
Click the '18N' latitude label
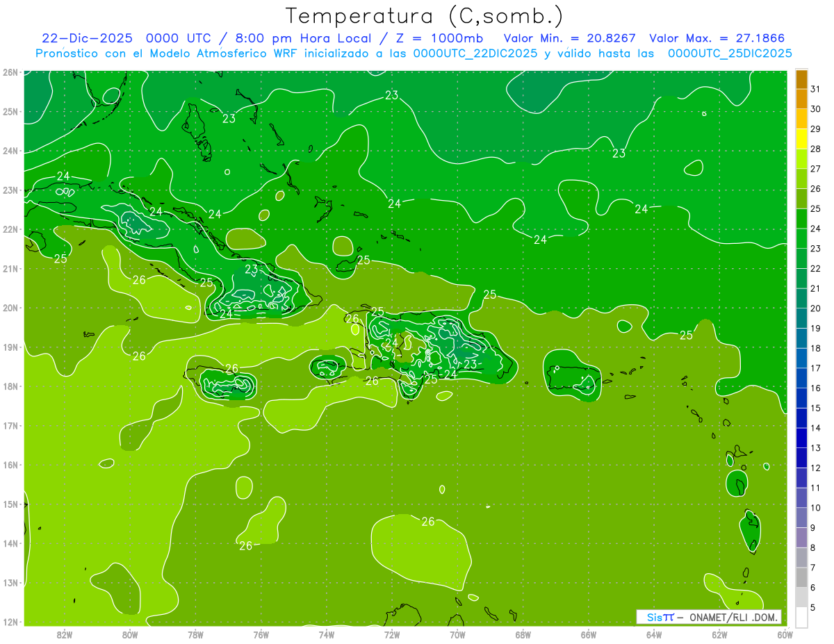[10, 386]
